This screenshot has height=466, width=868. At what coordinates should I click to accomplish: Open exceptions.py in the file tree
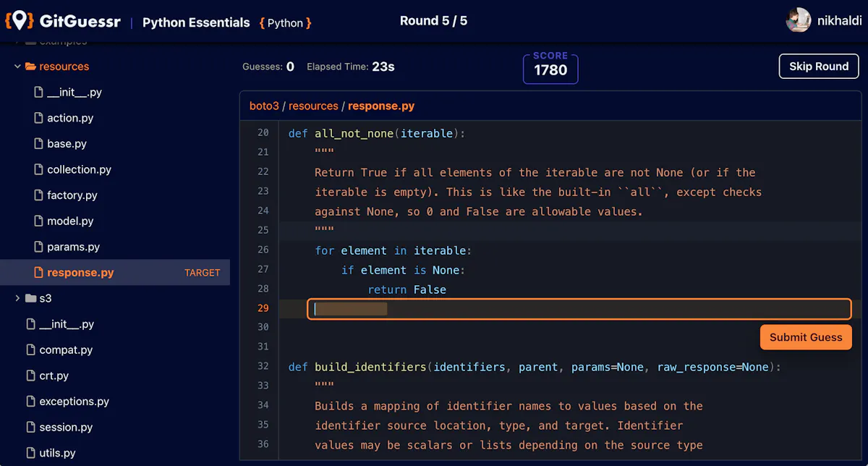click(74, 402)
